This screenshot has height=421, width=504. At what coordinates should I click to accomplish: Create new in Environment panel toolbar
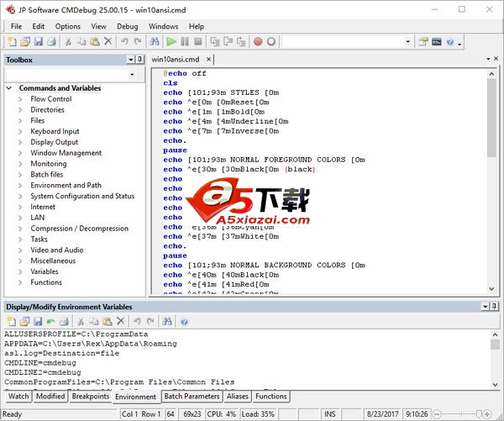[x=11, y=321]
